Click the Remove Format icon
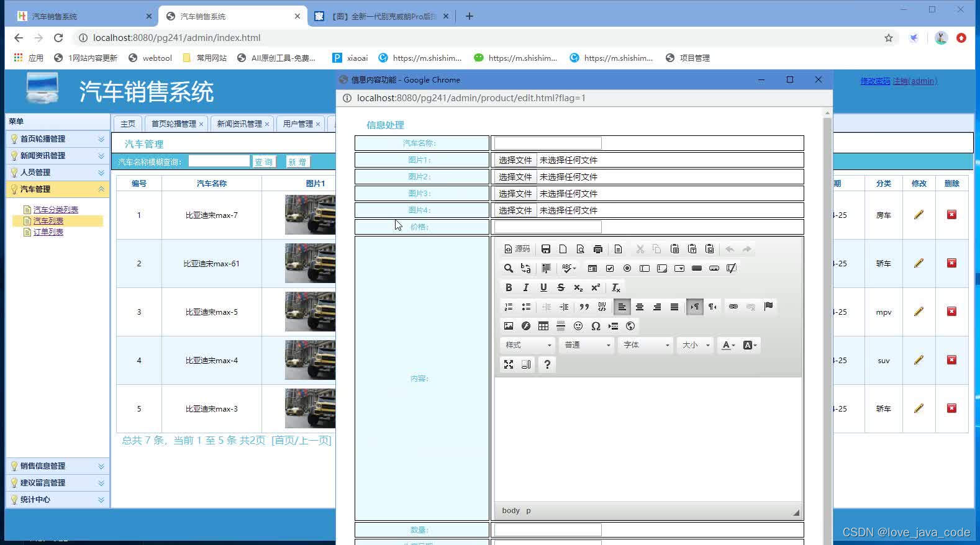The width and height of the screenshot is (980, 545). 616,287
